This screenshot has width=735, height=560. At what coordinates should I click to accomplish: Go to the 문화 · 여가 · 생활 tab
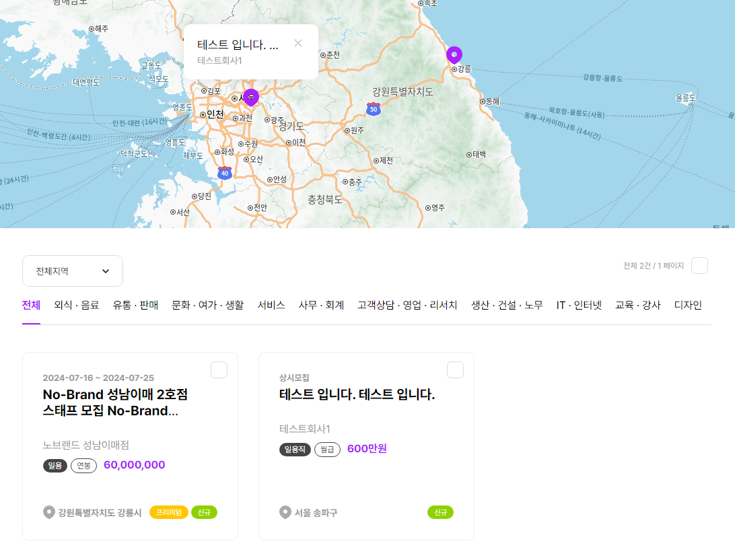tap(208, 305)
